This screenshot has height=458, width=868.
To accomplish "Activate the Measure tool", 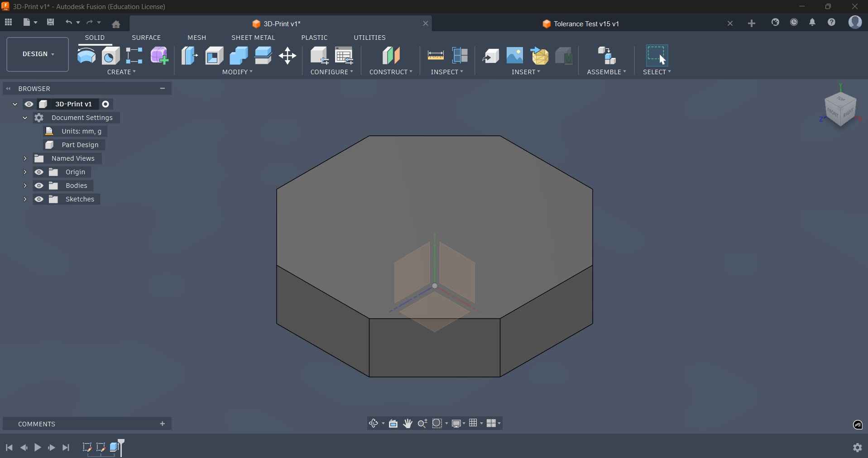I will 436,56.
